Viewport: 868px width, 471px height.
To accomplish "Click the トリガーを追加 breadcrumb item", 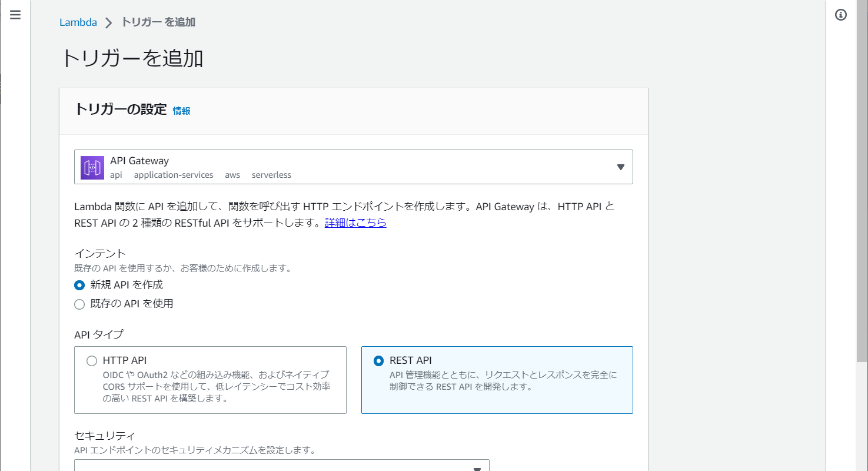I will (158, 22).
